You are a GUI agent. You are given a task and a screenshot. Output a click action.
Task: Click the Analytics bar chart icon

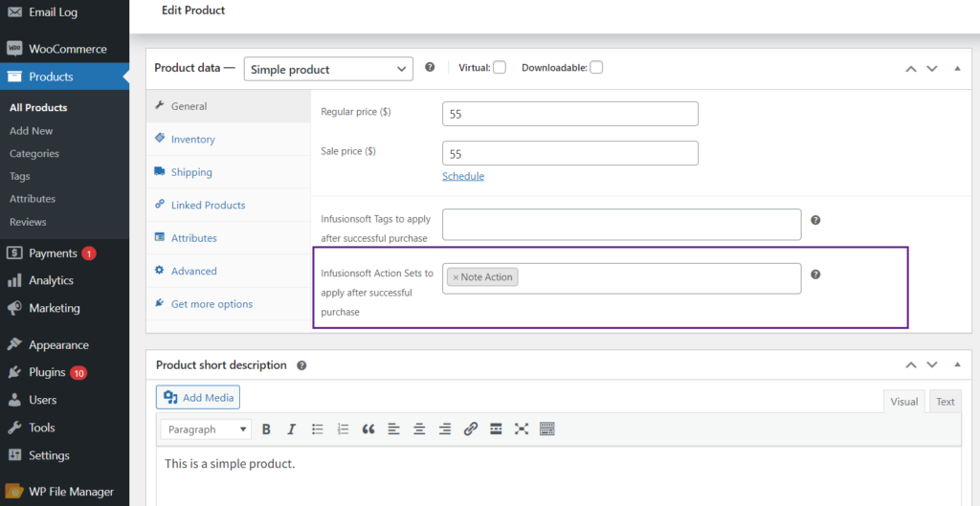[x=14, y=280]
